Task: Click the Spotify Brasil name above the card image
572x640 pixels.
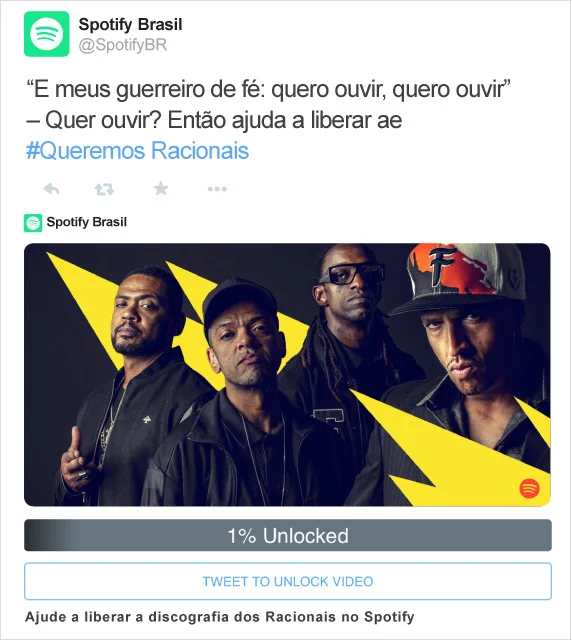Action: coord(87,222)
